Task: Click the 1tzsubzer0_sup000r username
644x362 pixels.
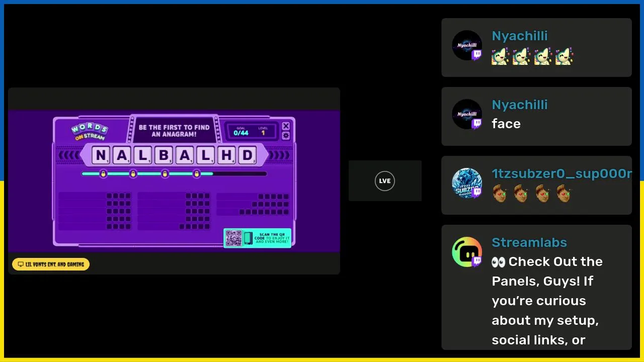Action: pos(561,173)
